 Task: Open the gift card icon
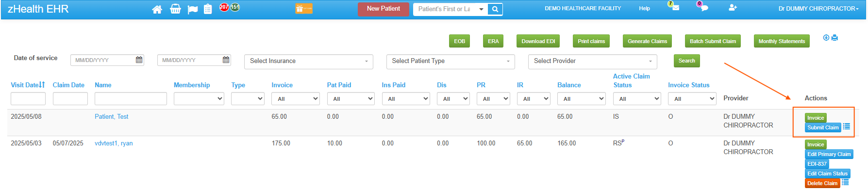tap(304, 9)
